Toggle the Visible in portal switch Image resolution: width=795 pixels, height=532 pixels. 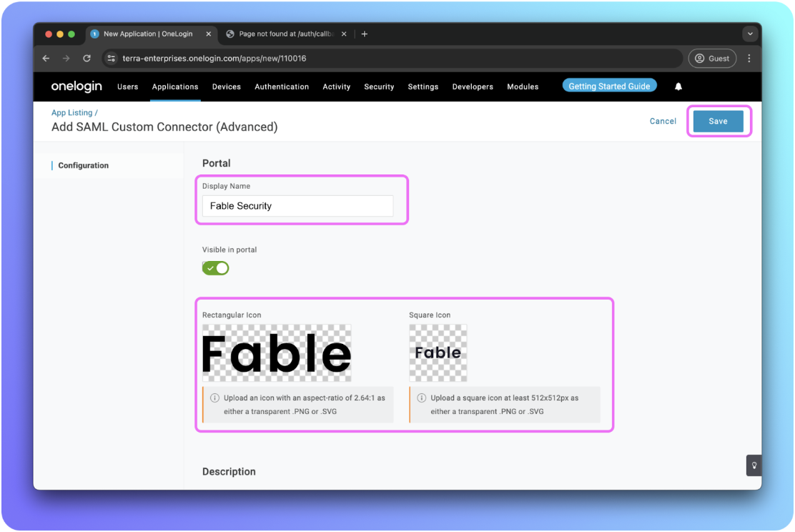click(x=215, y=267)
